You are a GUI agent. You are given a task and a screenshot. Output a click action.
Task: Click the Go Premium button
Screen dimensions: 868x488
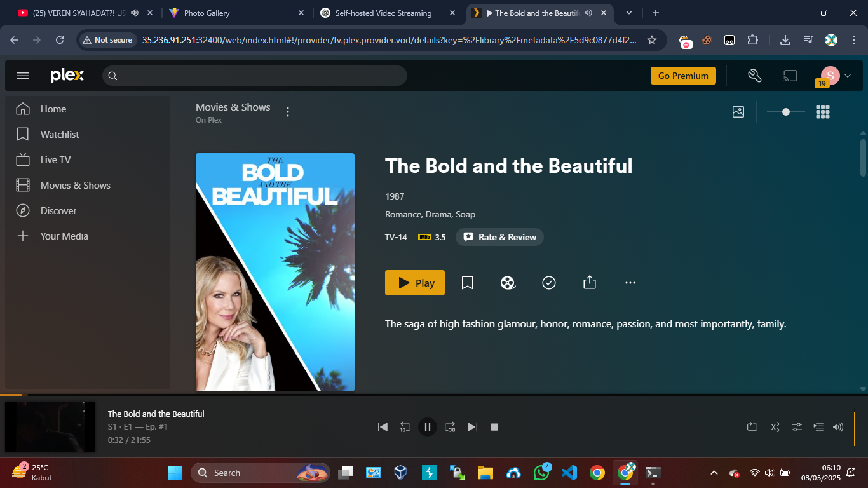point(683,76)
